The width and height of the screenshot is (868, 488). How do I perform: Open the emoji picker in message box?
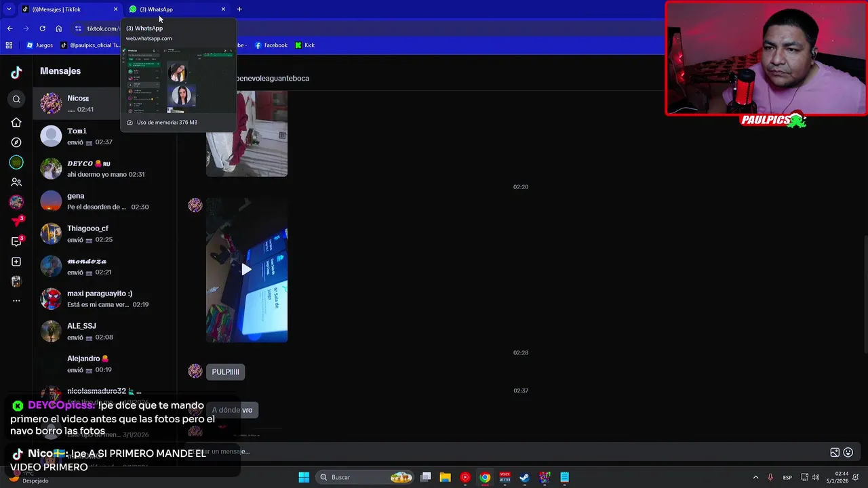848,452
